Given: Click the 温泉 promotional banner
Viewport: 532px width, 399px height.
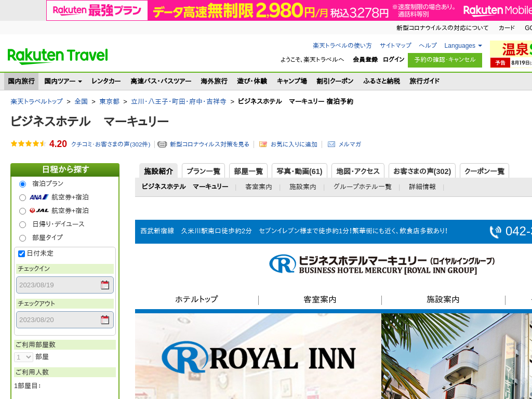Looking at the screenshot, I should point(511,54).
